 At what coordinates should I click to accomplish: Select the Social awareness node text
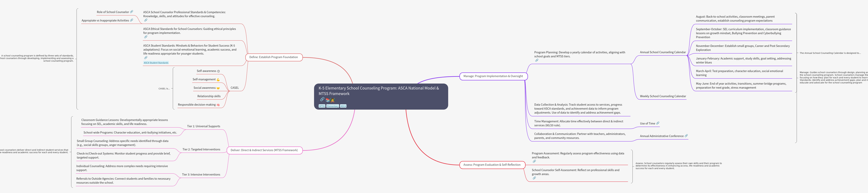204,88
